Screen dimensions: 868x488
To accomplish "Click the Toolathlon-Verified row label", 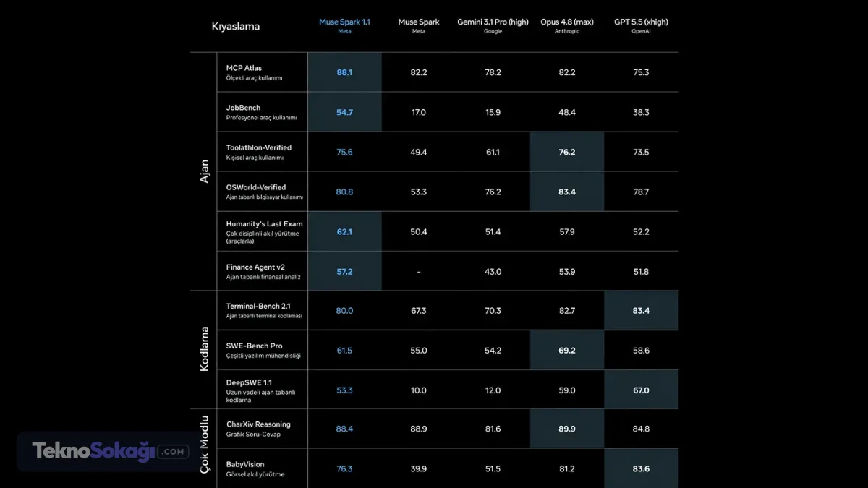I will tap(262, 152).
